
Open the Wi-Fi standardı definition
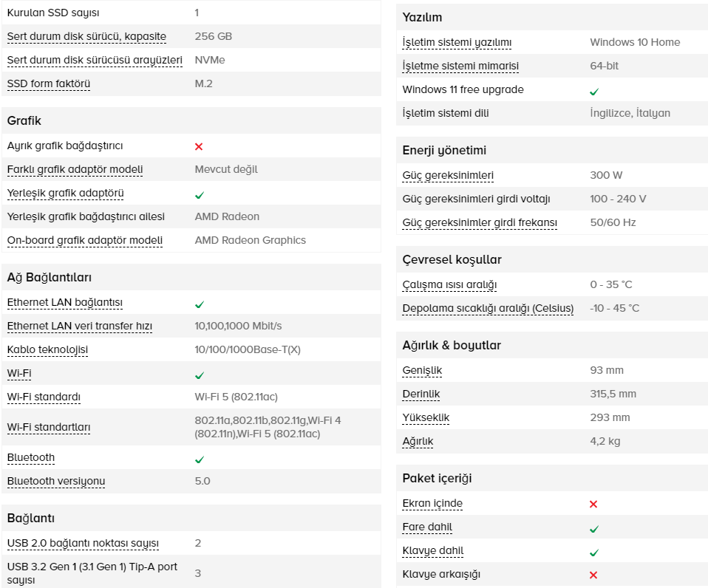coord(44,397)
